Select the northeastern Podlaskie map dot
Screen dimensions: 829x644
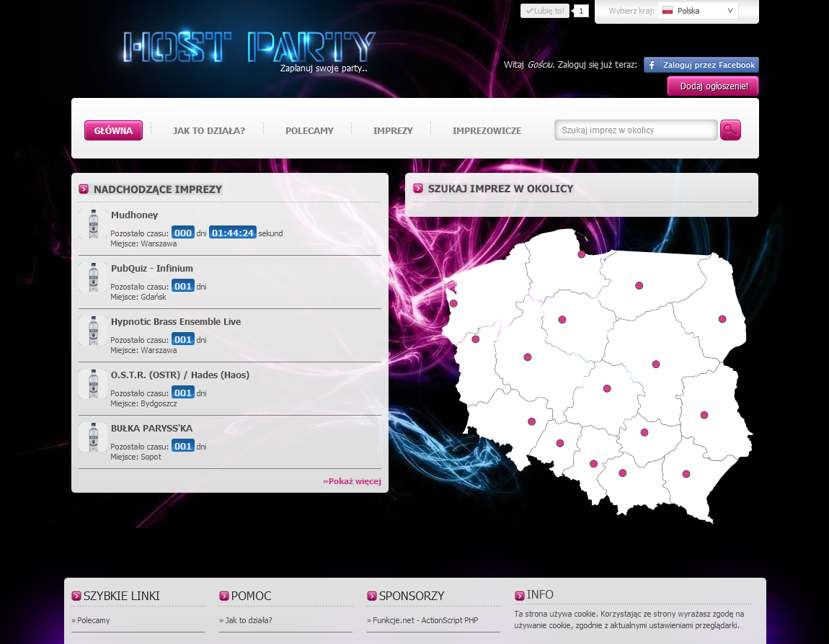[722, 319]
